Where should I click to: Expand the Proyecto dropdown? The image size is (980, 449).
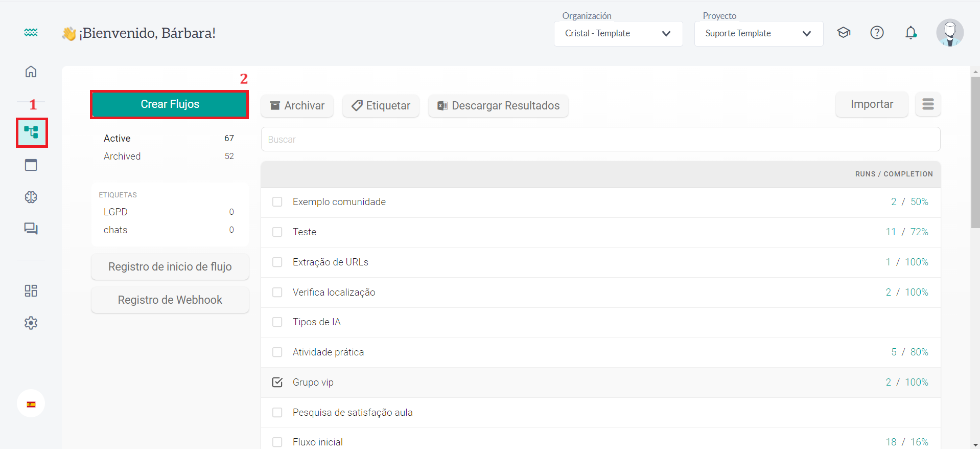click(758, 34)
